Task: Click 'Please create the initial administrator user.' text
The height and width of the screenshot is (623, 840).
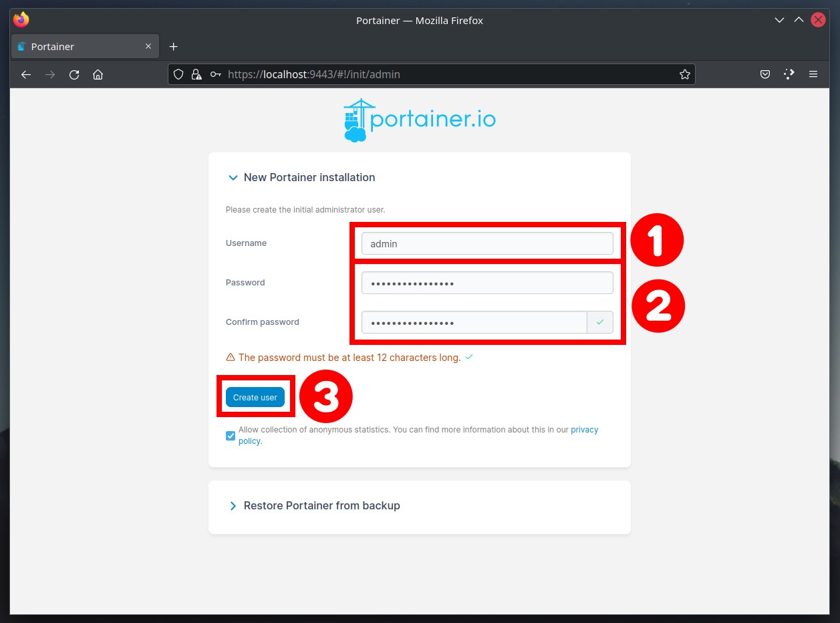Action: pos(305,210)
